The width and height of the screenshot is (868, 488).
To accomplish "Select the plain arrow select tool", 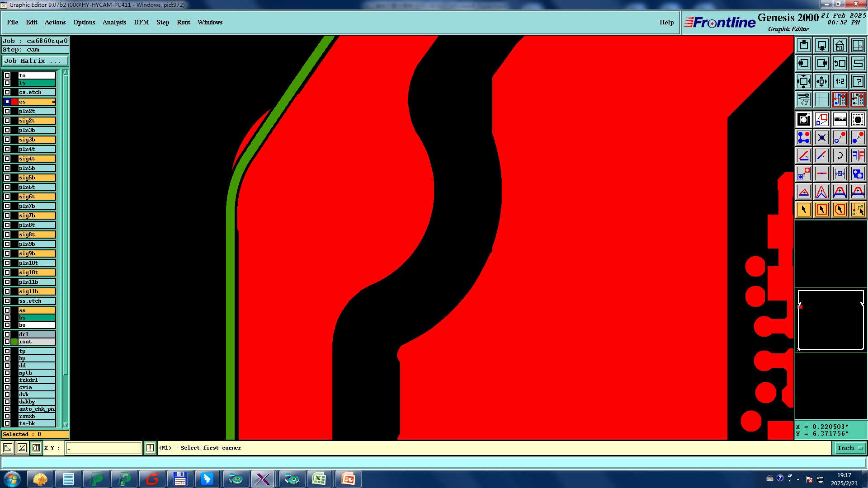I will 804,210.
